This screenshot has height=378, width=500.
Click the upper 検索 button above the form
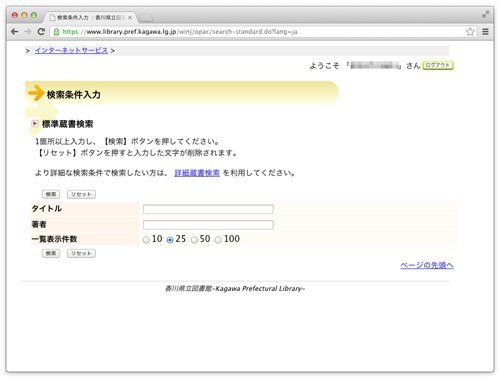coord(51,194)
